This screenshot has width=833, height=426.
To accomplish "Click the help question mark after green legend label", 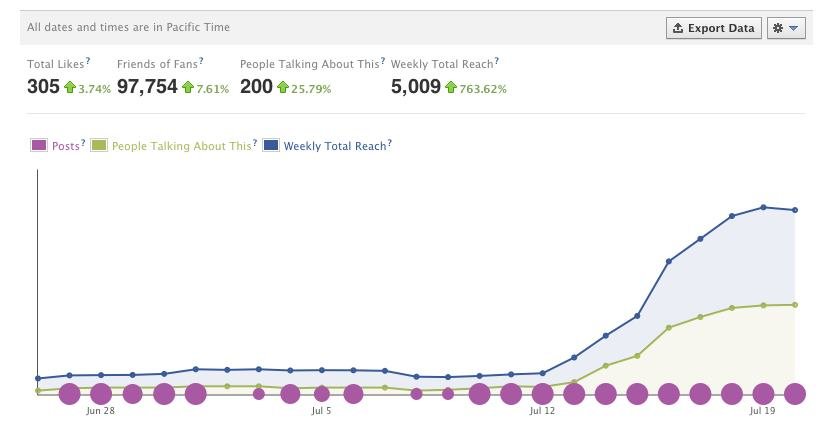I will click(254, 144).
